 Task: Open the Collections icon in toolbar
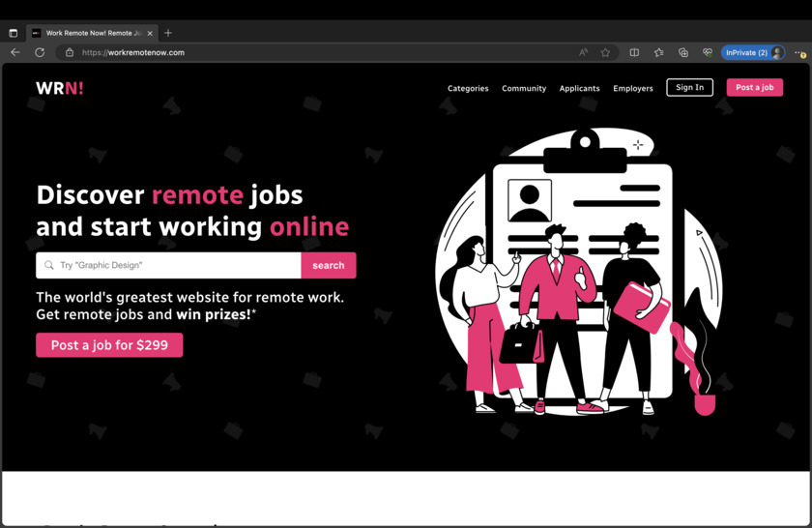(682, 52)
